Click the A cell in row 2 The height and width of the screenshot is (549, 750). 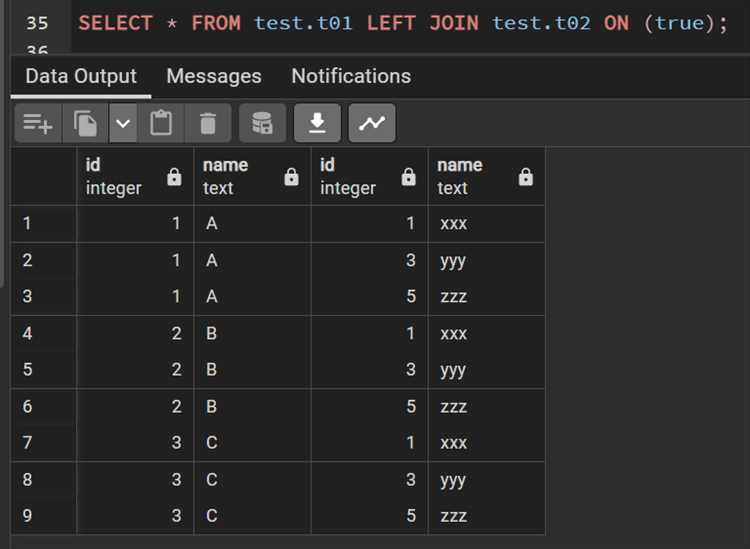(253, 261)
